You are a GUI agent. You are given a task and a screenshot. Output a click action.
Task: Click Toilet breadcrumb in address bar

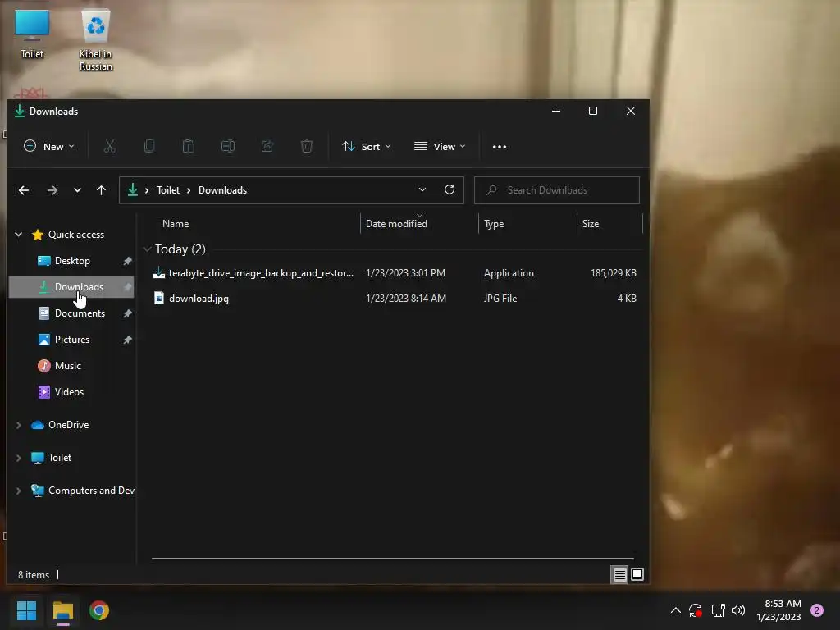click(x=168, y=190)
